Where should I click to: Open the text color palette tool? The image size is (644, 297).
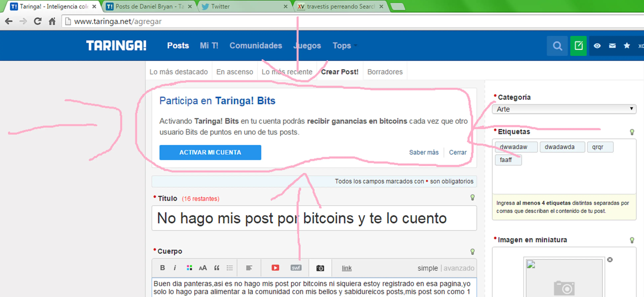tap(189, 268)
